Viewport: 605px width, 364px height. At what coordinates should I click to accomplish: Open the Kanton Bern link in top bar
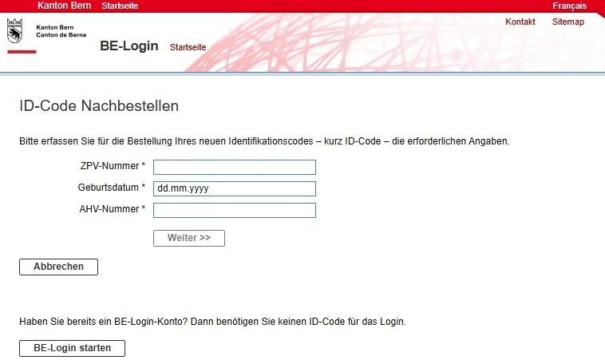[x=65, y=6]
